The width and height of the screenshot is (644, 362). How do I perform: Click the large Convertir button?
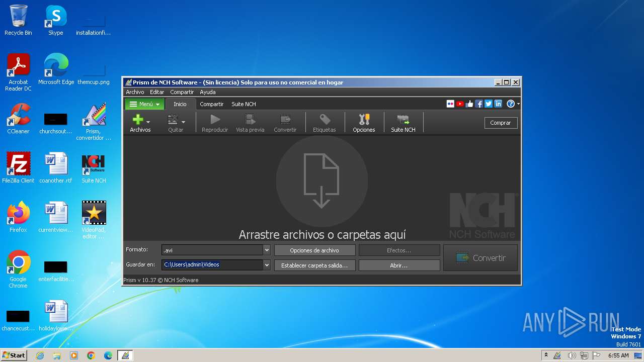pyautogui.click(x=480, y=258)
